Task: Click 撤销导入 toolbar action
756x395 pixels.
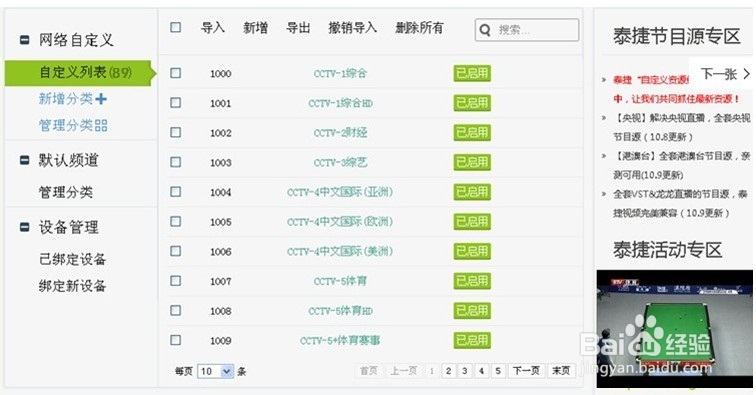Action: pyautogui.click(x=352, y=28)
